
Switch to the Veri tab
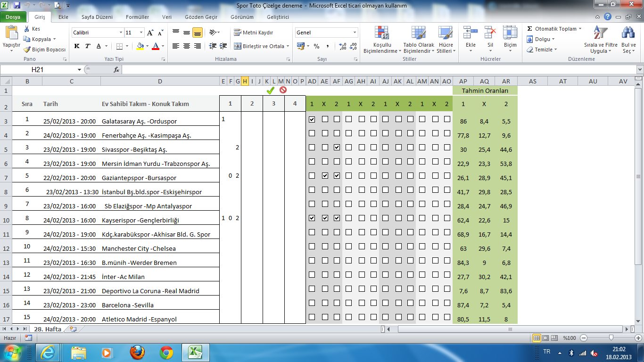pos(166,17)
